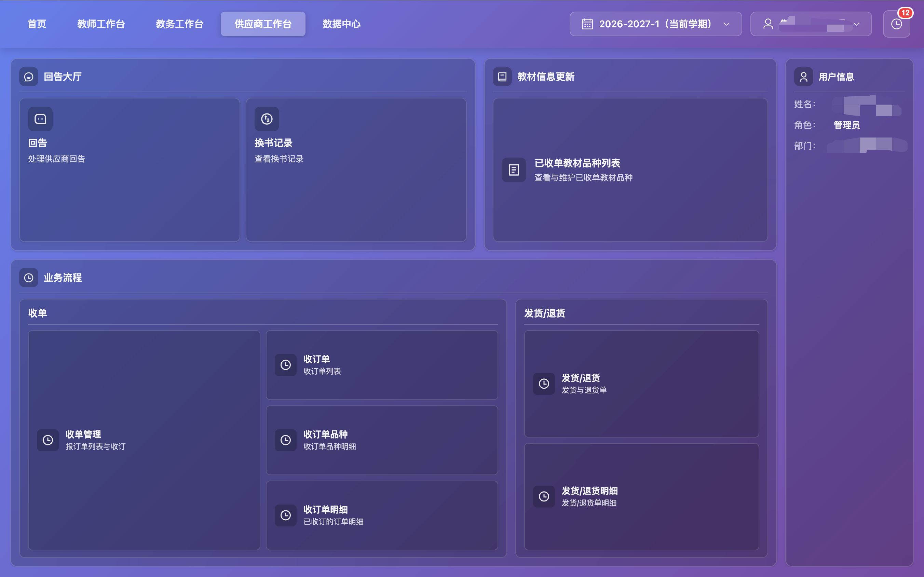This screenshot has width=924, height=577.
Task: Open the 发货/退货 card
Action: pyautogui.click(x=641, y=384)
